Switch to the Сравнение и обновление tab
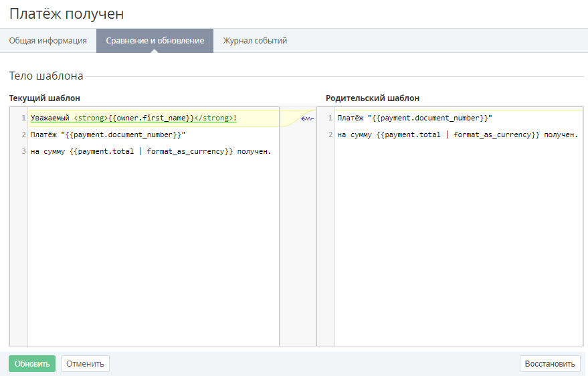Image resolution: width=588 pixels, height=376 pixels. (x=155, y=41)
